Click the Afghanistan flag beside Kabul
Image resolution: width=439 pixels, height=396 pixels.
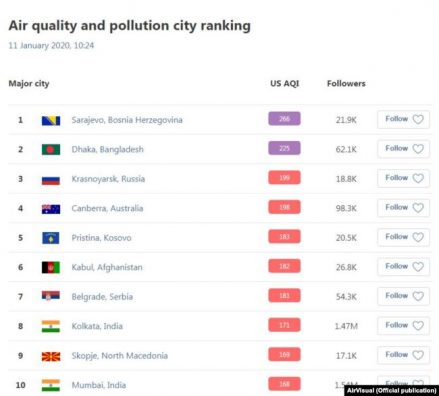click(51, 267)
